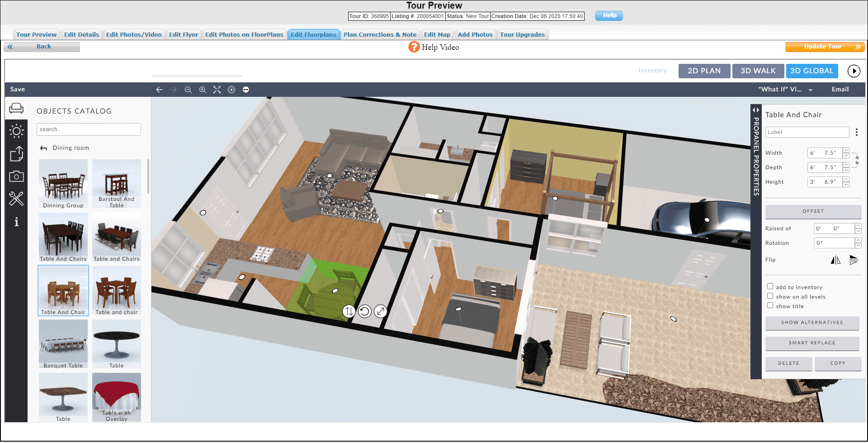Click the rotate handle on selected table

[365, 311]
